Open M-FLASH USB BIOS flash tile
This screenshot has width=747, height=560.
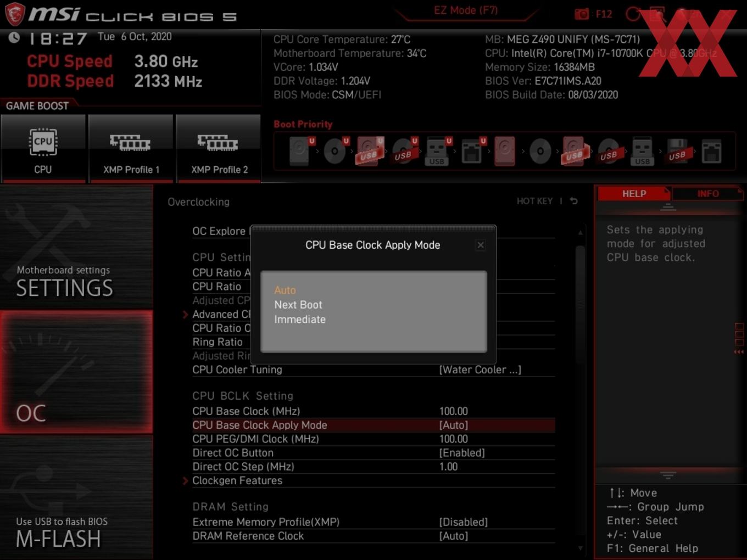click(76, 498)
